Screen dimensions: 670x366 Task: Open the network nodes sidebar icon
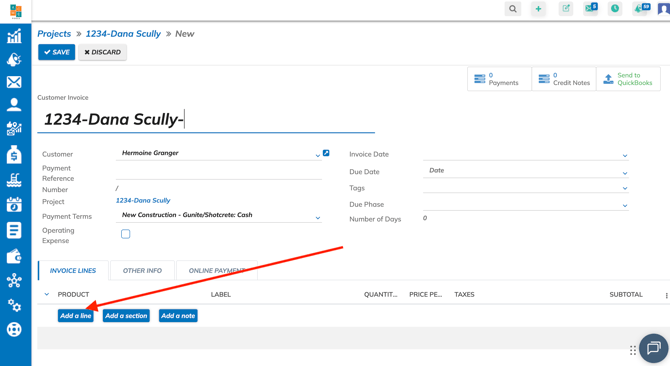[x=14, y=281]
